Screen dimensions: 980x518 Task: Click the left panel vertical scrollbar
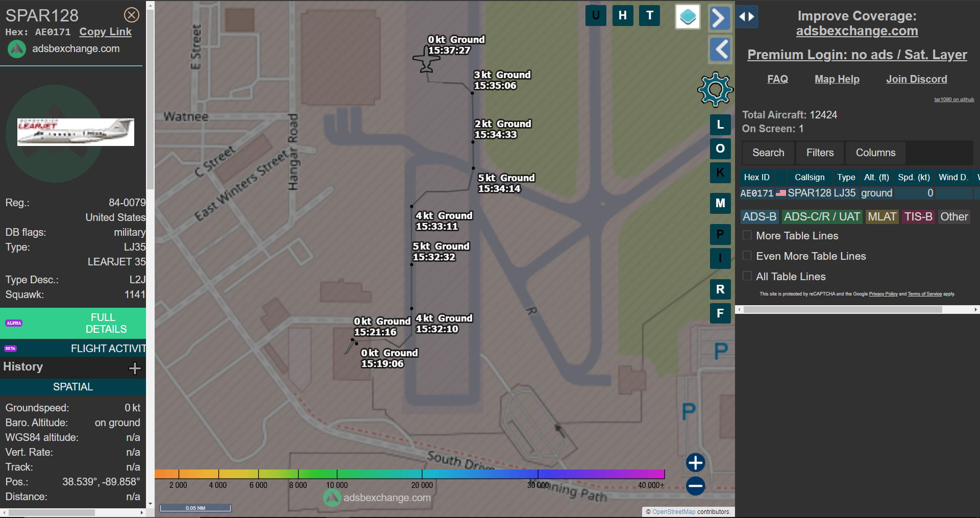[150, 100]
